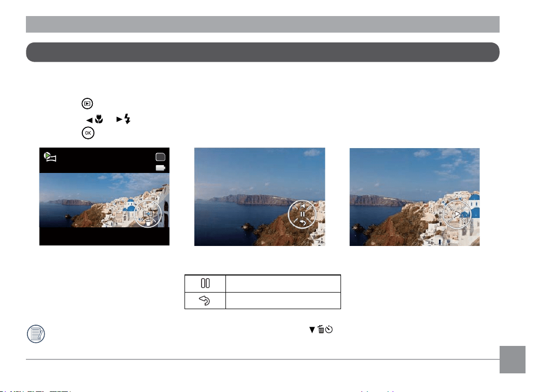Click the trash icon inside the black-barred preview's control wheel
539x392 pixels.
[x=148, y=223]
